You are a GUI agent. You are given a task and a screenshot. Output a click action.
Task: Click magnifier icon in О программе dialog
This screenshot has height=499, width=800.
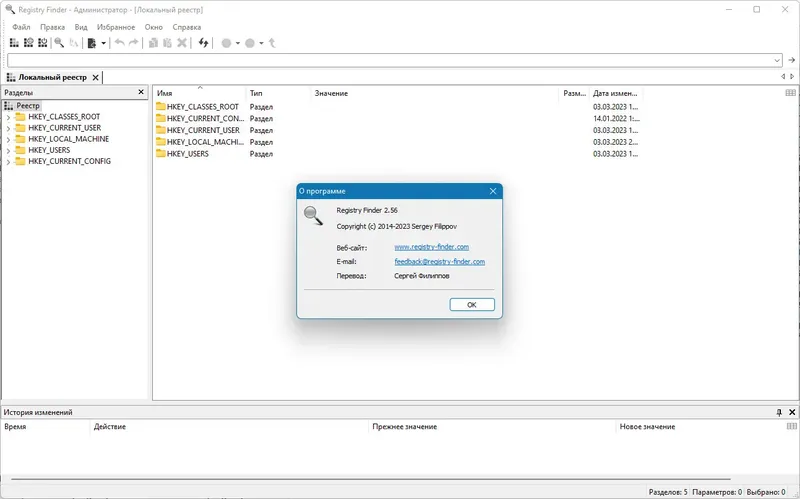pos(313,215)
